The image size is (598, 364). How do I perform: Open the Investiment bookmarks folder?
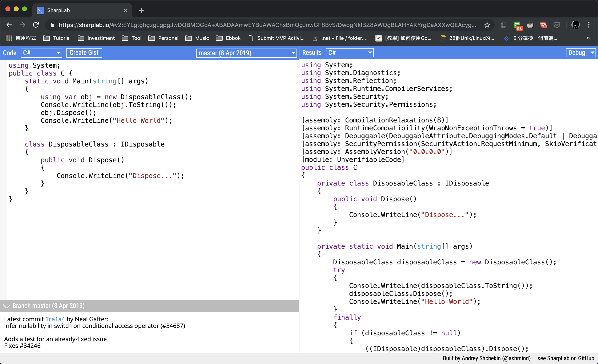[96, 38]
